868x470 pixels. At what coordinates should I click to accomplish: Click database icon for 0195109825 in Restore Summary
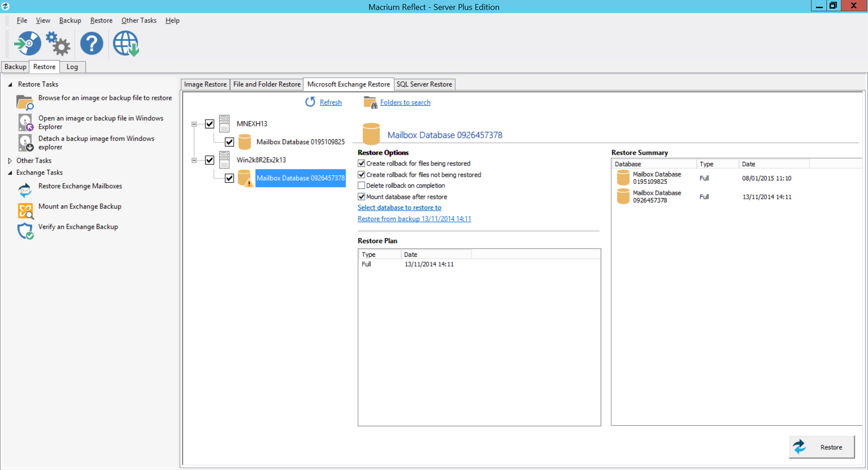(623, 178)
